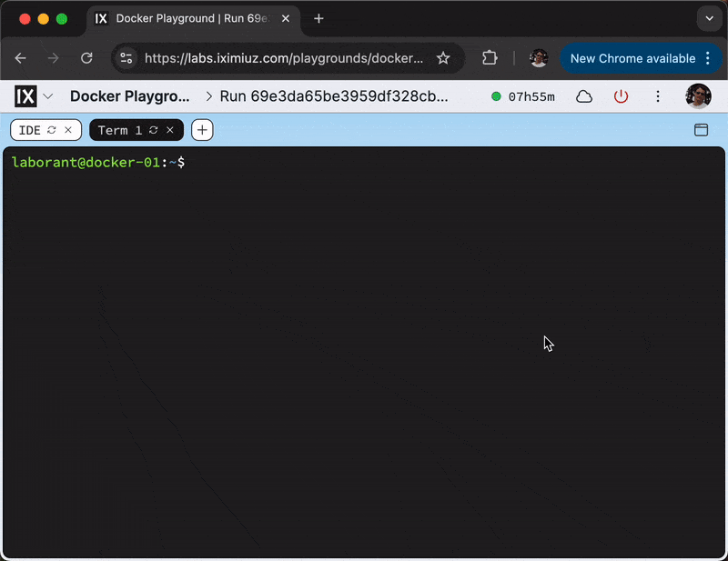
Task: Select the Term 1 tab
Action: point(119,130)
